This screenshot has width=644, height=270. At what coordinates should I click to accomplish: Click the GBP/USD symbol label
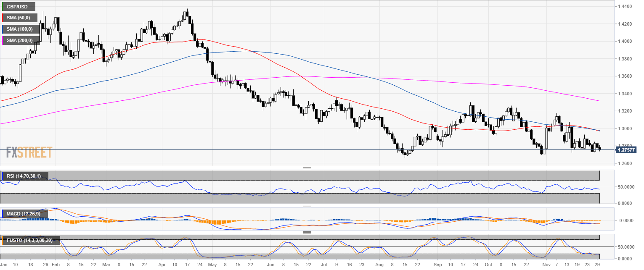click(19, 7)
